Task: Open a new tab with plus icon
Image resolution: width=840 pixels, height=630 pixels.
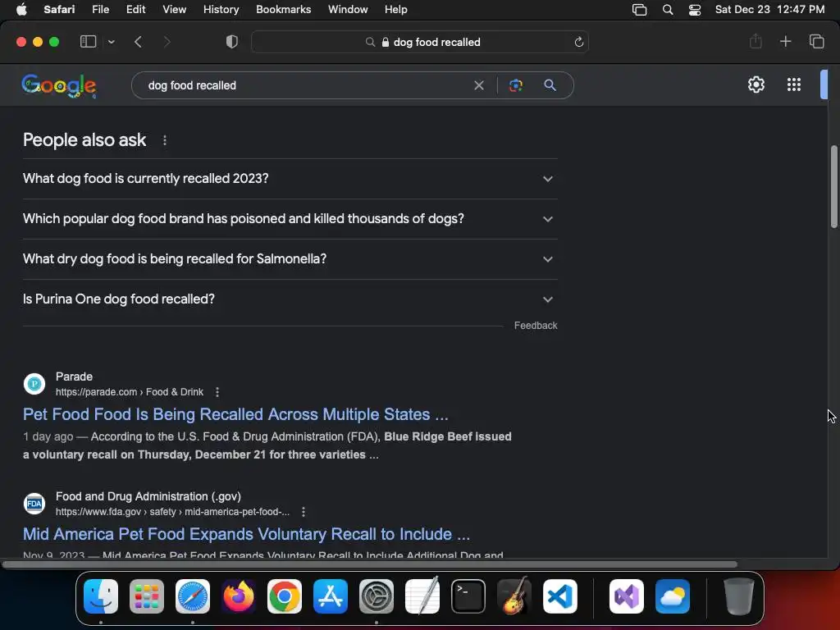Action: tap(785, 41)
